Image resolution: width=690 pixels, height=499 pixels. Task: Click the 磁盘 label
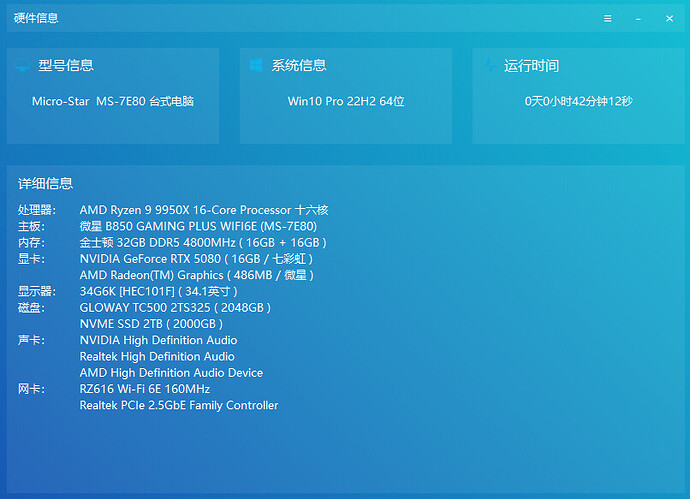tap(31, 308)
